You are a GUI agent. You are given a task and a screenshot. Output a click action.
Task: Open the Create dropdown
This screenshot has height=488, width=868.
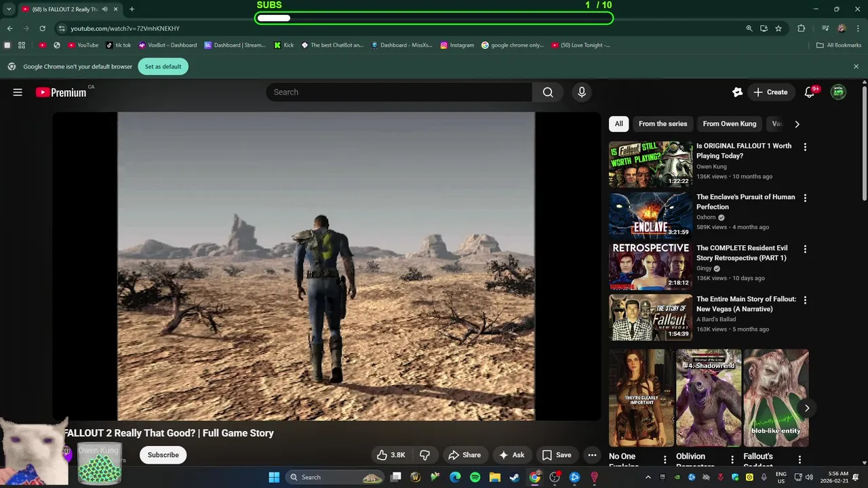pyautogui.click(x=770, y=92)
